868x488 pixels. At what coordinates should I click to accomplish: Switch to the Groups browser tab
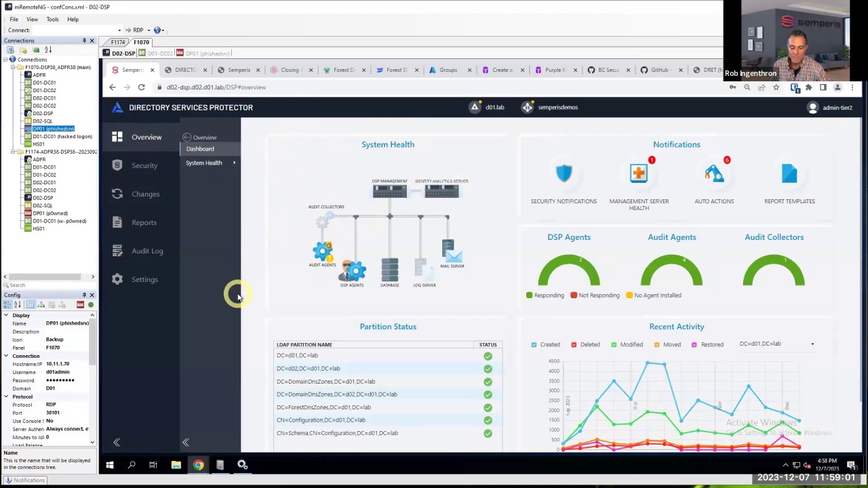(x=448, y=70)
